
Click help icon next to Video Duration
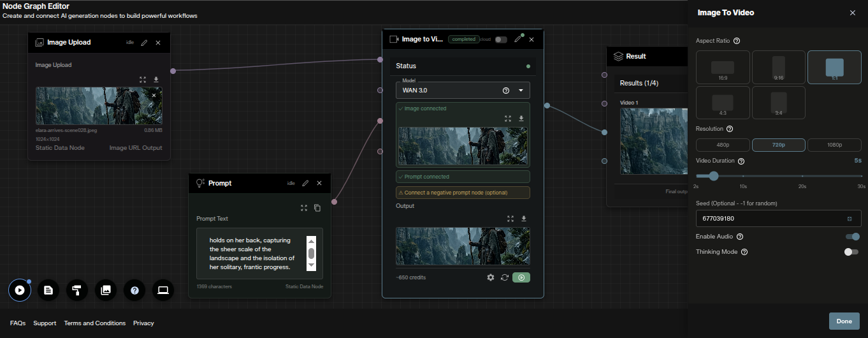741,161
